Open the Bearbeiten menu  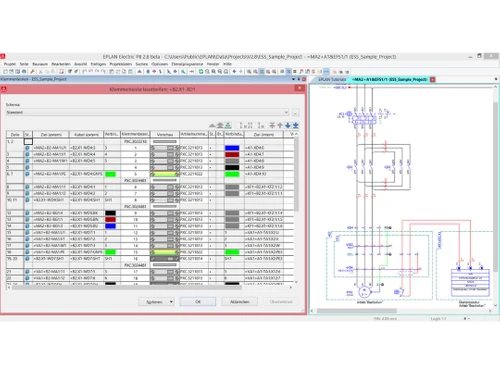tap(61, 64)
